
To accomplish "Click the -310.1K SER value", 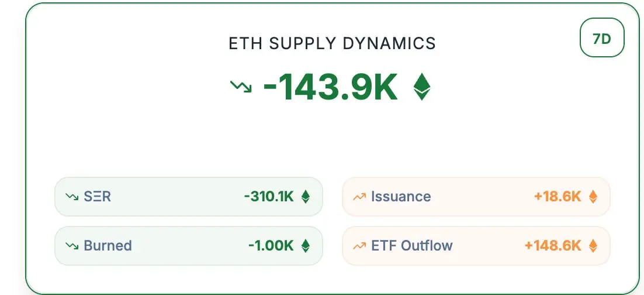I will (x=269, y=197).
